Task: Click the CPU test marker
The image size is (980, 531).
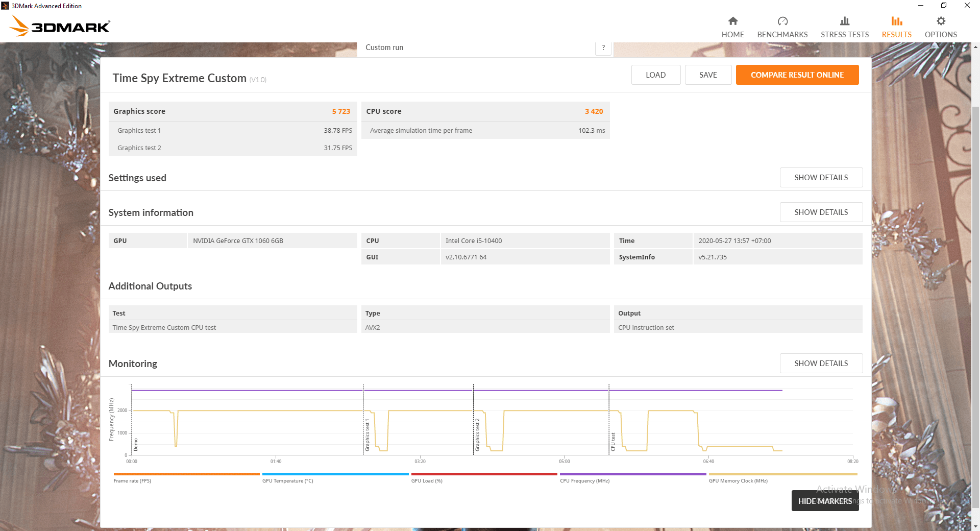Action: tap(613, 442)
